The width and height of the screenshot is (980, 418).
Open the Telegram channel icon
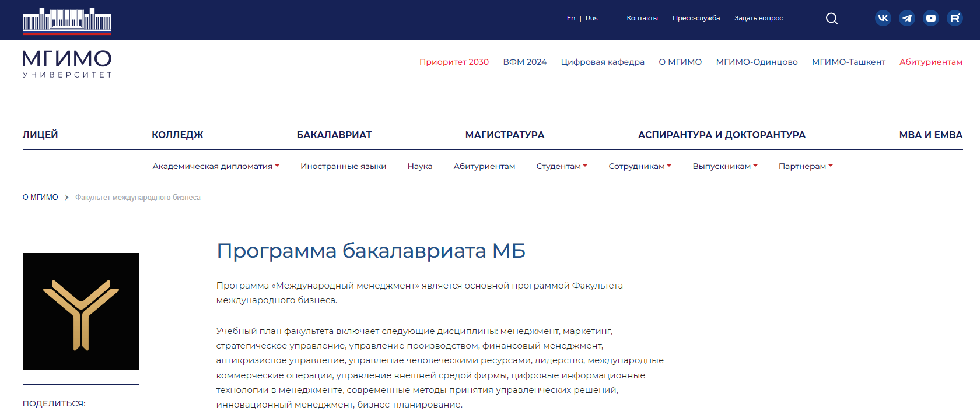(907, 18)
